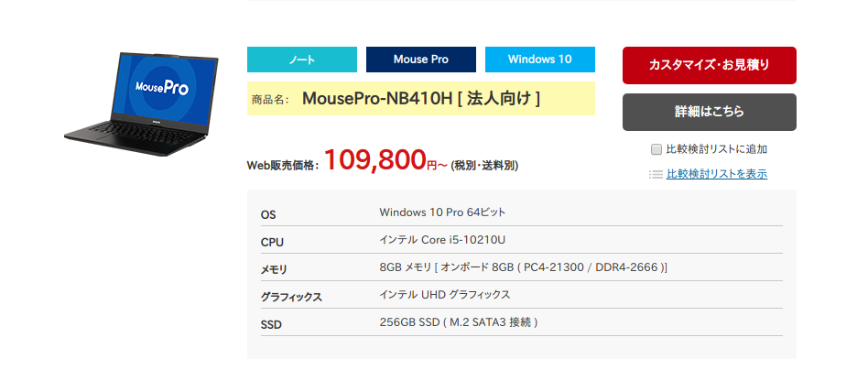The image size is (868, 370).
Task: Click the Windows 10 Pro 64ビット value
Action: tap(442, 212)
